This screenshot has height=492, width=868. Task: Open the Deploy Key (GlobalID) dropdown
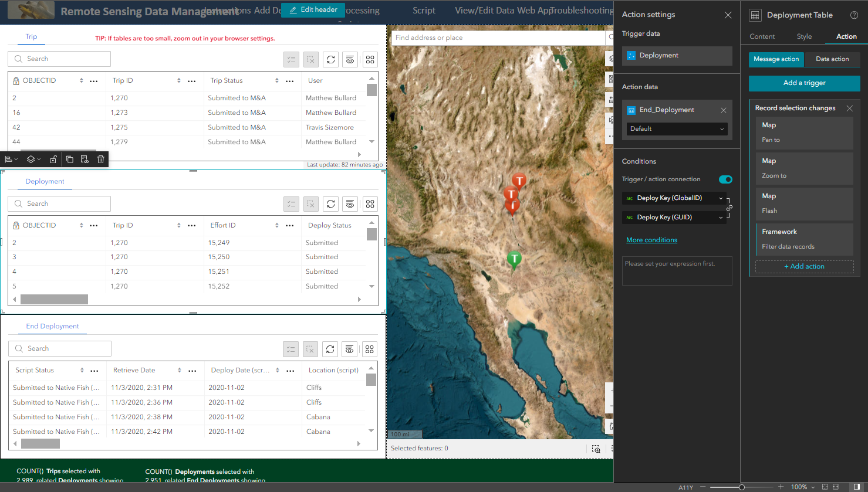pos(674,198)
